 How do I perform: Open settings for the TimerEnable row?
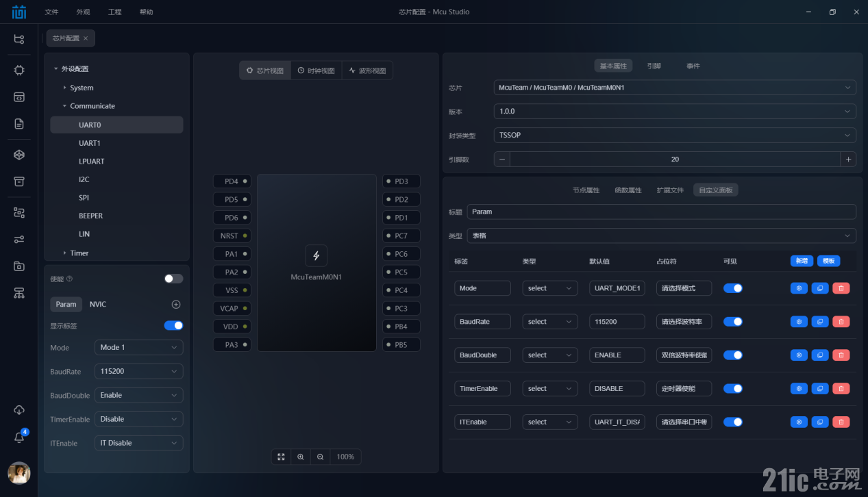pyautogui.click(x=799, y=389)
